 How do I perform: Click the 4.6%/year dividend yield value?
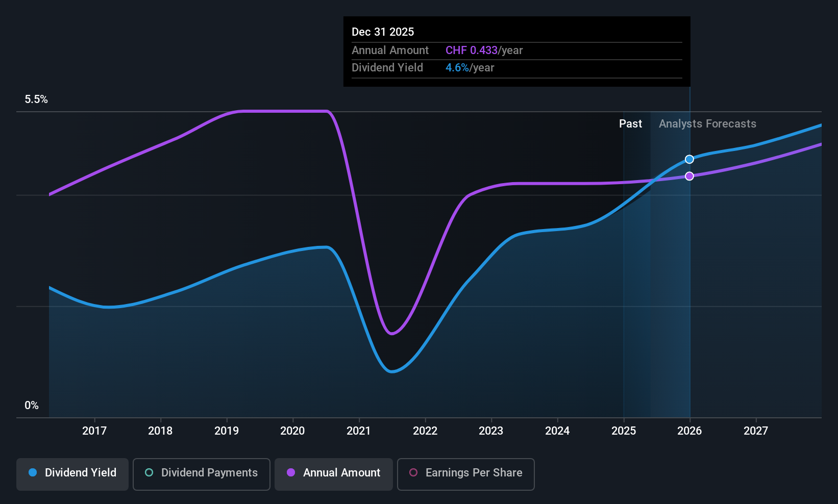point(470,67)
